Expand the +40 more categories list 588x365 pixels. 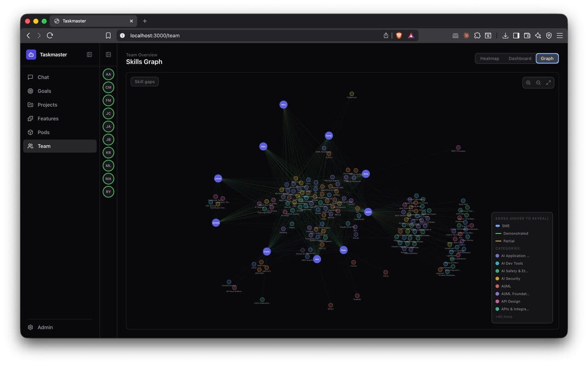(x=503, y=317)
